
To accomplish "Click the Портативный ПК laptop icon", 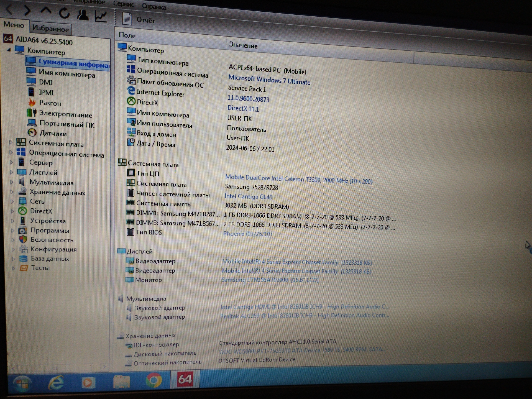I will click(32, 123).
